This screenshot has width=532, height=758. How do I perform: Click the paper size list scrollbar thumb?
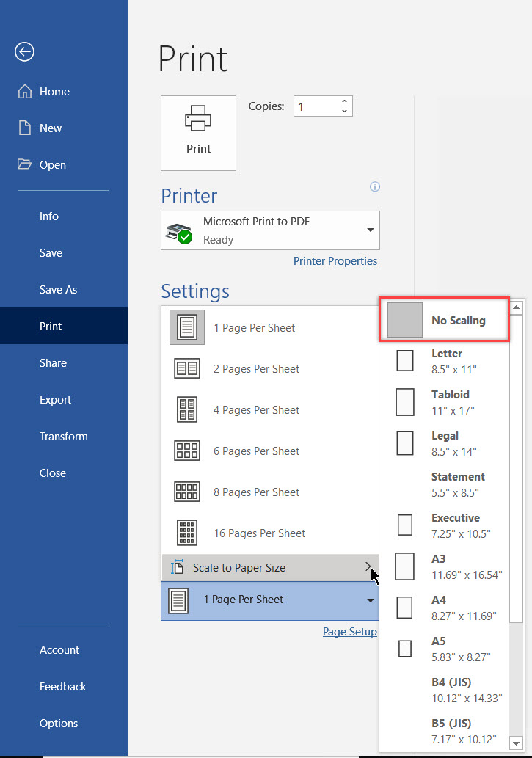click(517, 469)
